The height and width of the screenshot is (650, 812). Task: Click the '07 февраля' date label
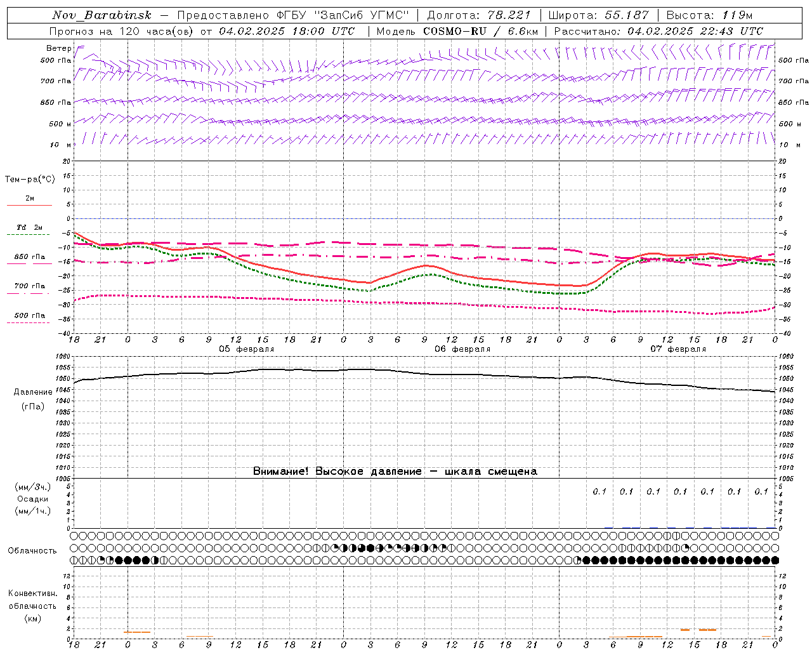[x=678, y=349]
